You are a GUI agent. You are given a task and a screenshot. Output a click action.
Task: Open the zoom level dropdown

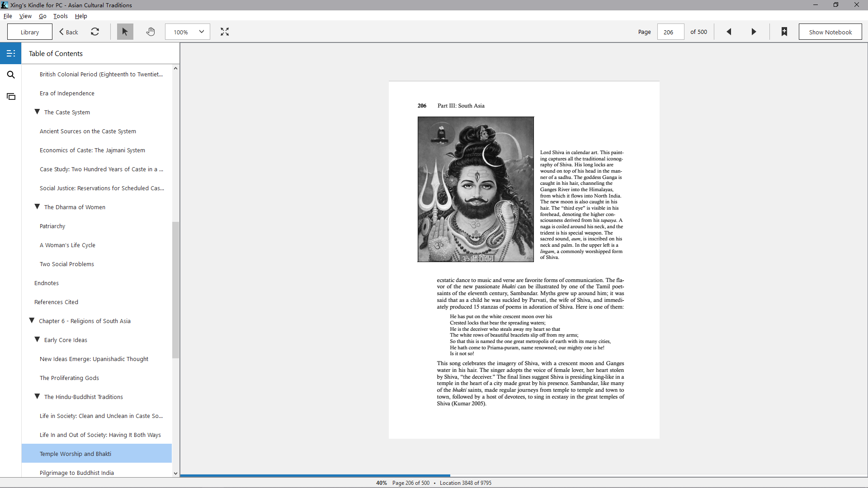188,32
